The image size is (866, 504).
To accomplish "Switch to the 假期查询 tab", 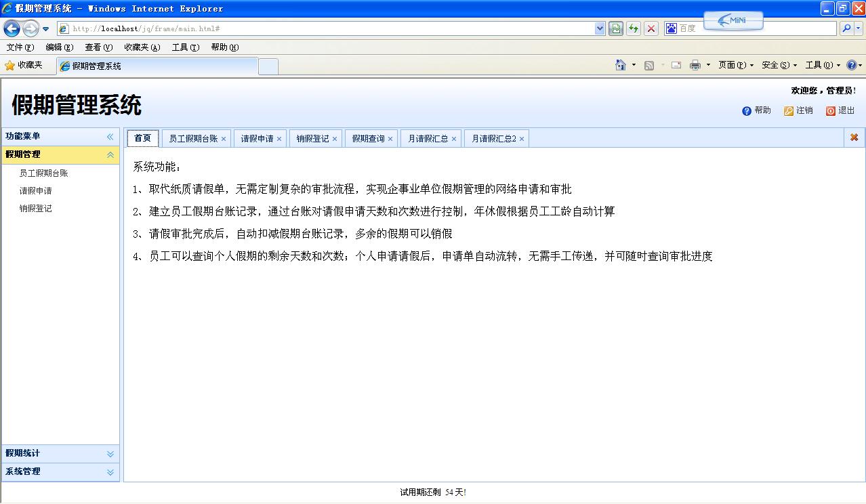I will pyautogui.click(x=367, y=138).
